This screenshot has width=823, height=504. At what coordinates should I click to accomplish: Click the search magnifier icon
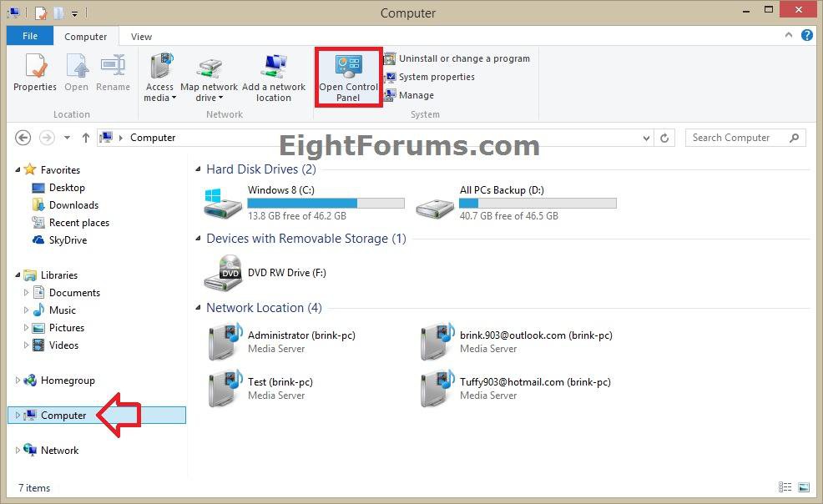pos(794,138)
